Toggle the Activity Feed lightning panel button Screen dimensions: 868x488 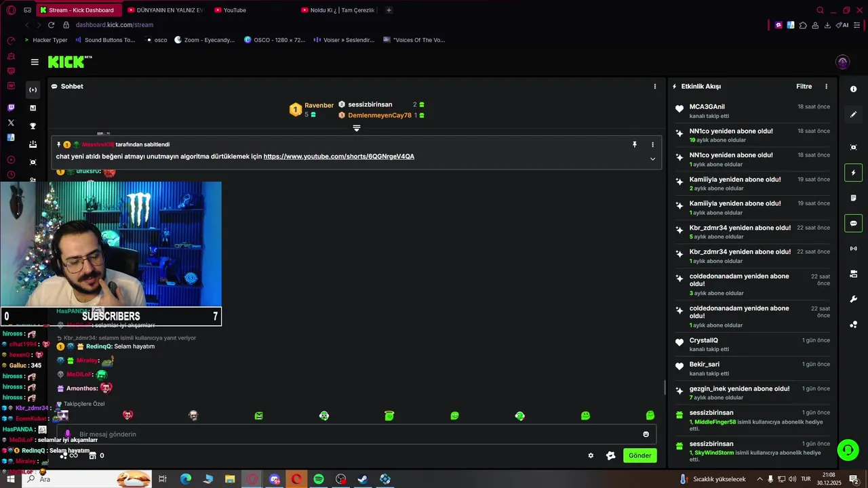pyautogui.click(x=853, y=173)
